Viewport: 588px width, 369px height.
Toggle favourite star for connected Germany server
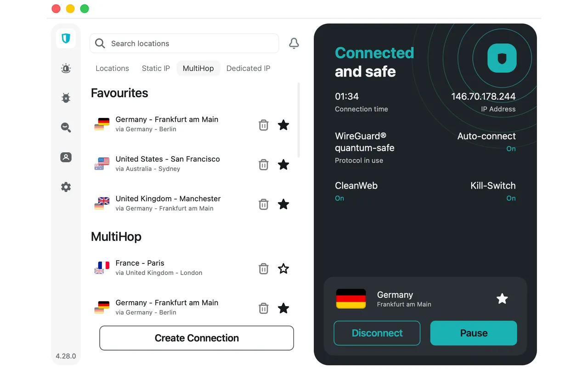tap(502, 299)
